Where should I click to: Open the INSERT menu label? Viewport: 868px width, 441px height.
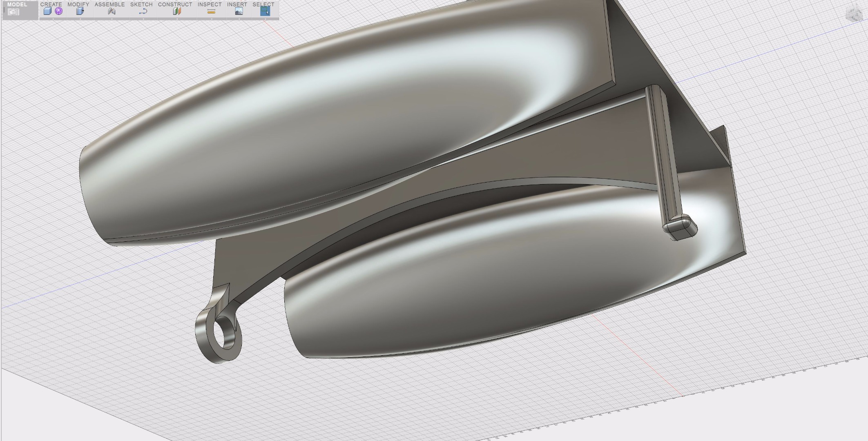point(237,4)
